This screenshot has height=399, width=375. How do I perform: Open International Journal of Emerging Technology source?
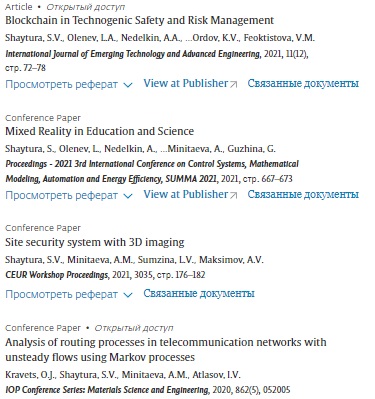click(x=133, y=54)
